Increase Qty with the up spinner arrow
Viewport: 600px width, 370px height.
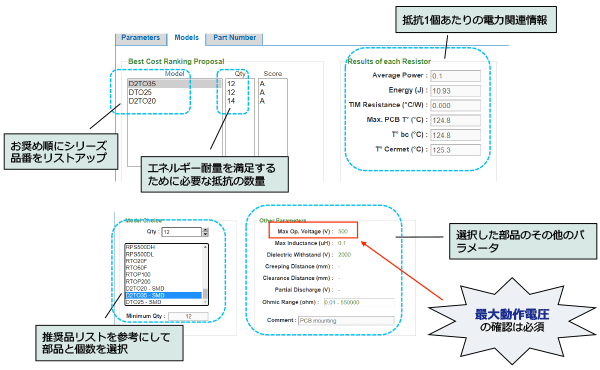[x=205, y=230]
